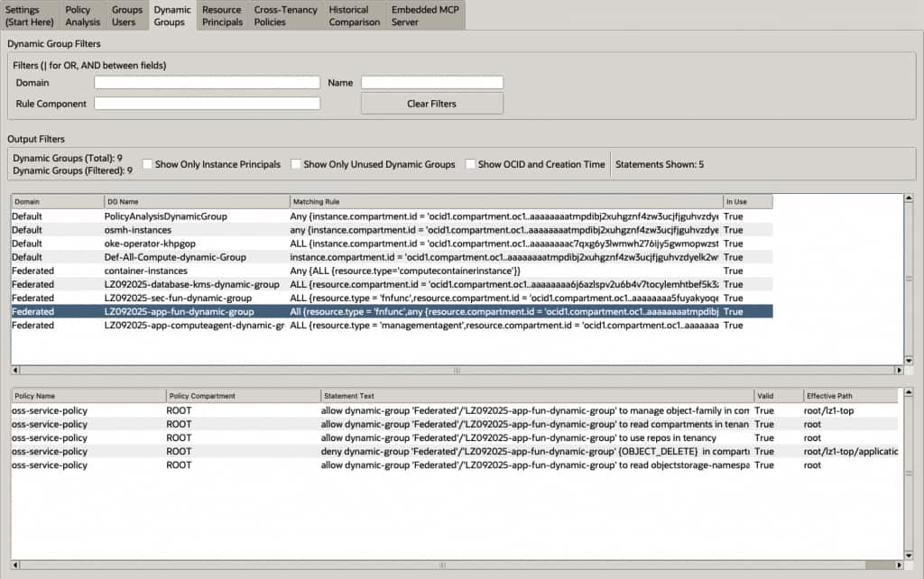Click left arrow of dynamic groups horizontal scrollbar
This screenshot has width=924, height=579.
tap(15, 371)
